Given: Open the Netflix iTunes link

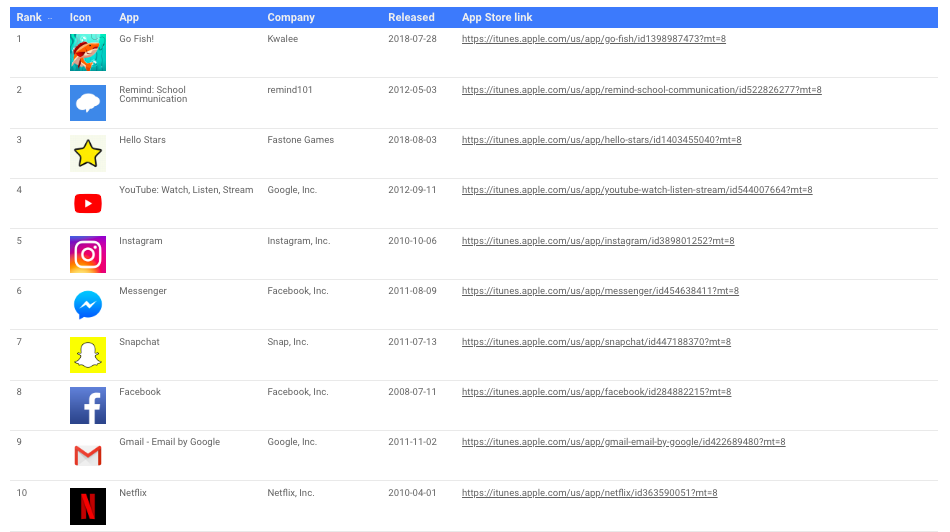Looking at the screenshot, I should pyautogui.click(x=590, y=493).
